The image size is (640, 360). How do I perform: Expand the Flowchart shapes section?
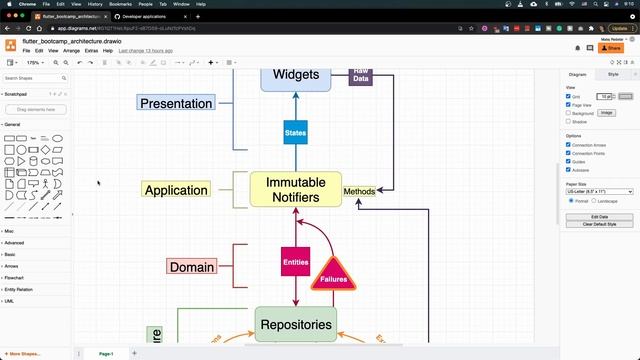click(x=13, y=278)
